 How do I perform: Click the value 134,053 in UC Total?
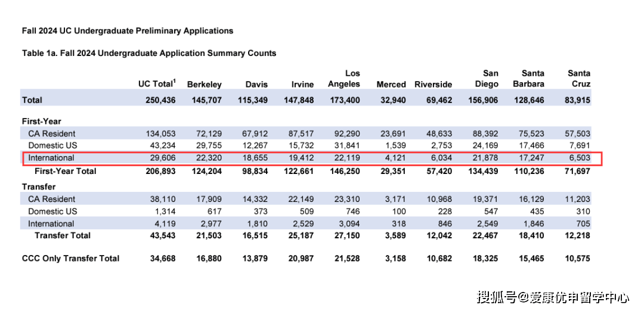(161, 133)
